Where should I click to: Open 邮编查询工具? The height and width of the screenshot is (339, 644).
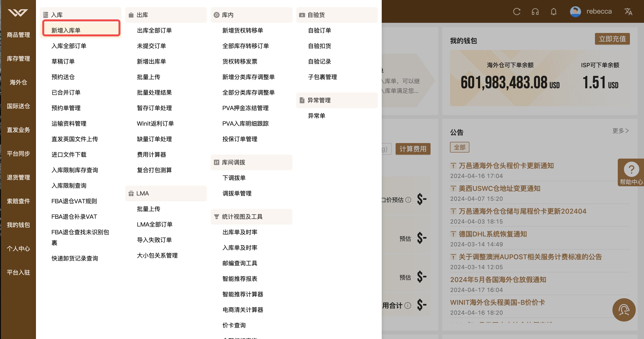click(239, 263)
